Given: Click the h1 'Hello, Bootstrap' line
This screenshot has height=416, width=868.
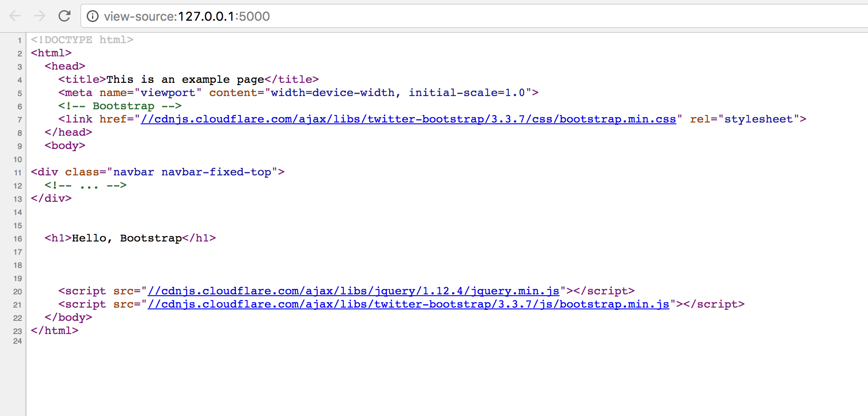Looking at the screenshot, I should coord(130,238).
